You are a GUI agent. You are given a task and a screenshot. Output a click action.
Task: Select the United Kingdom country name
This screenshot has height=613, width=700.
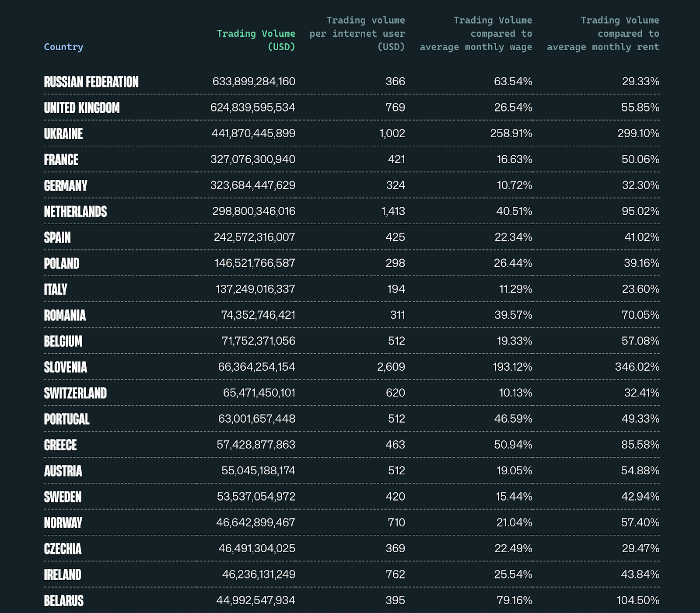click(82, 108)
